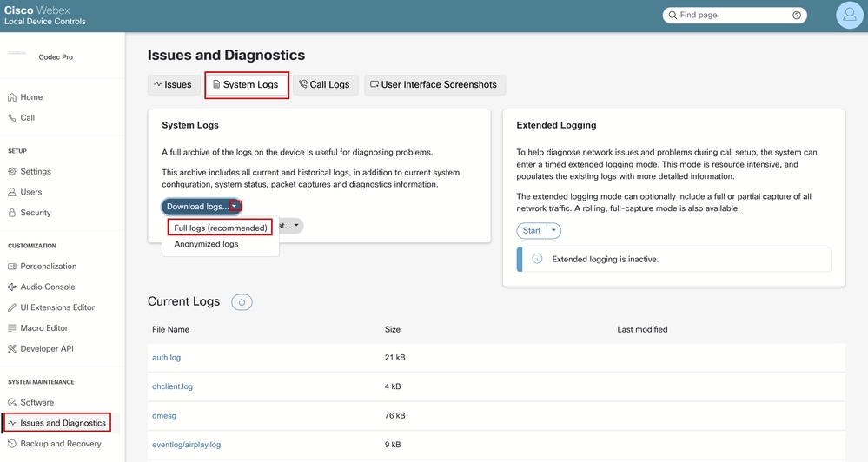Choose Anonymized logs from menu
This screenshot has width=868, height=462.
click(206, 244)
